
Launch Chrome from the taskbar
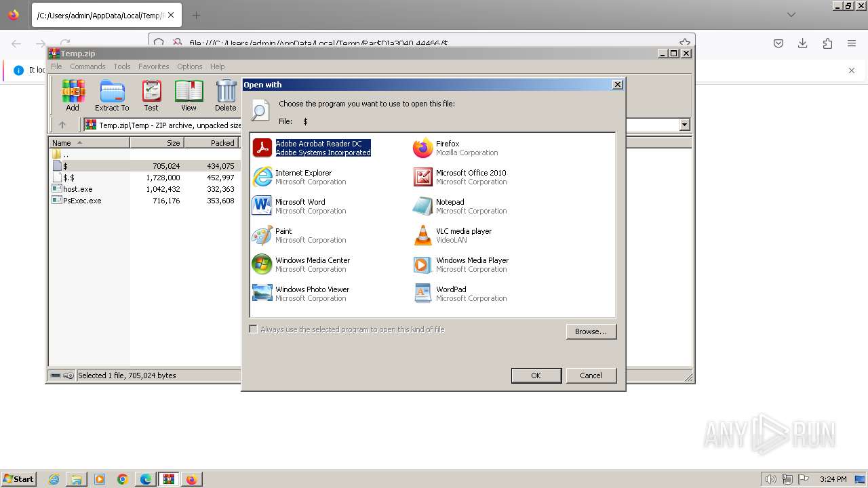(123, 479)
